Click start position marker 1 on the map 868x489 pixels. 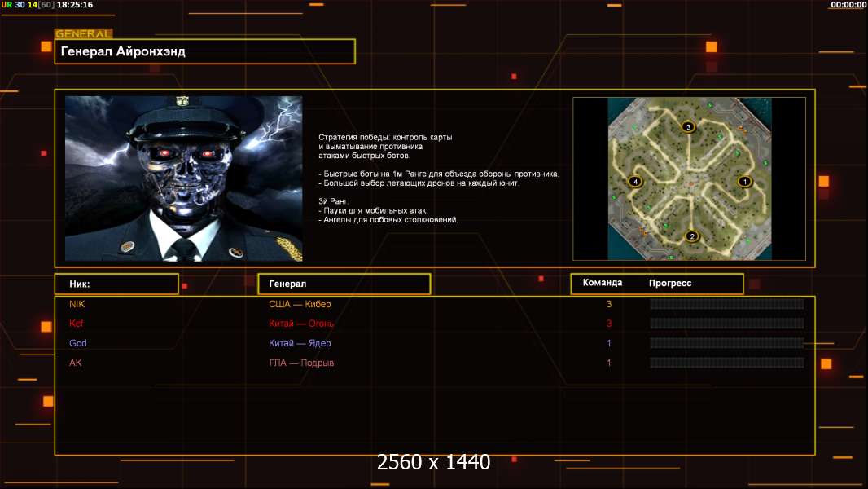tap(745, 182)
